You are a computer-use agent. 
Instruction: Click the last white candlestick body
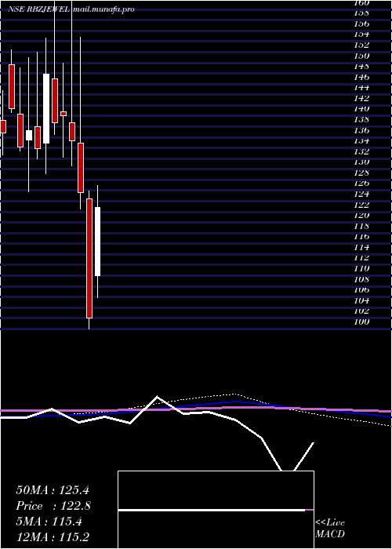(98, 242)
